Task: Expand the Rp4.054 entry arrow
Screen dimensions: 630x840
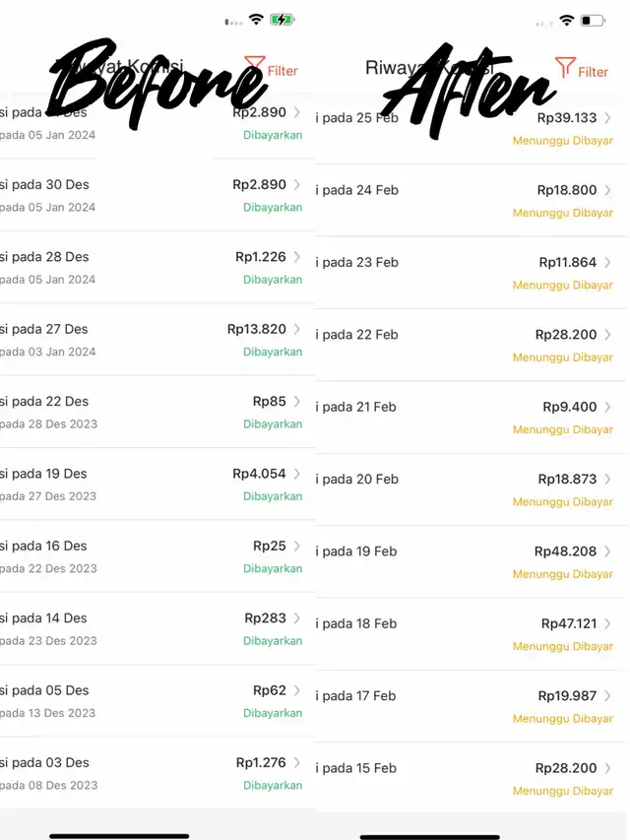Action: (x=296, y=474)
